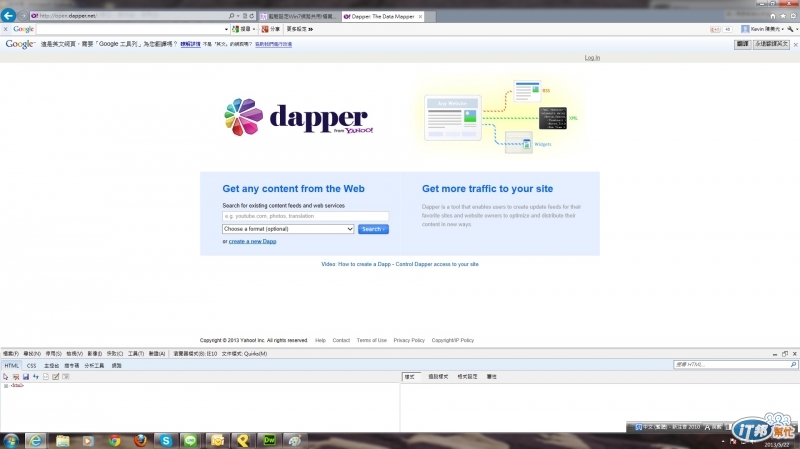Open File Explorer folder from taskbar
The height and width of the screenshot is (449, 800).
pos(62,441)
